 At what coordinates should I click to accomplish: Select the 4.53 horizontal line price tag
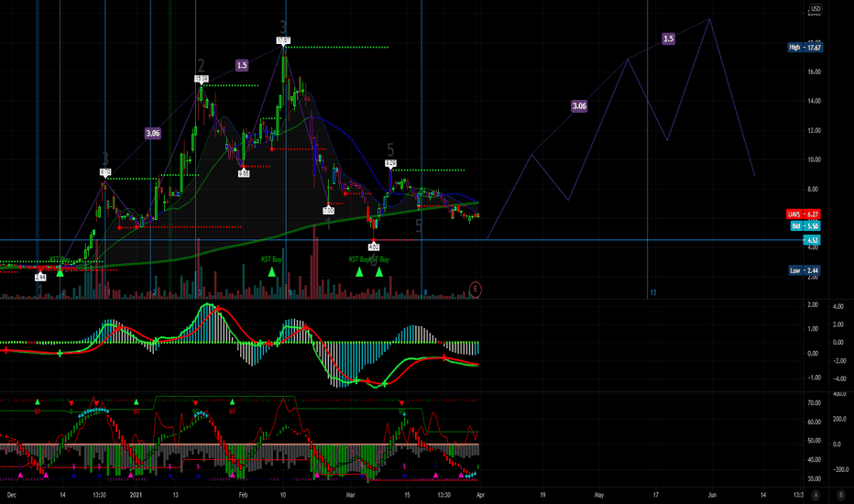[812, 240]
